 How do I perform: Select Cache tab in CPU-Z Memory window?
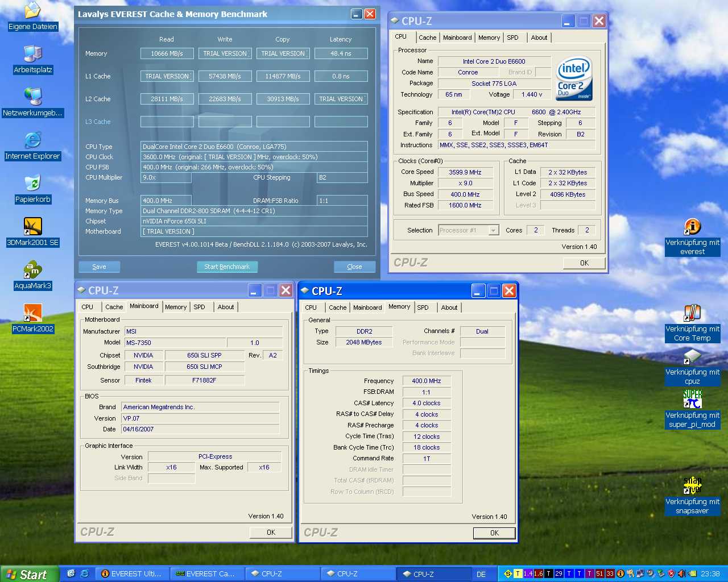[337, 307]
